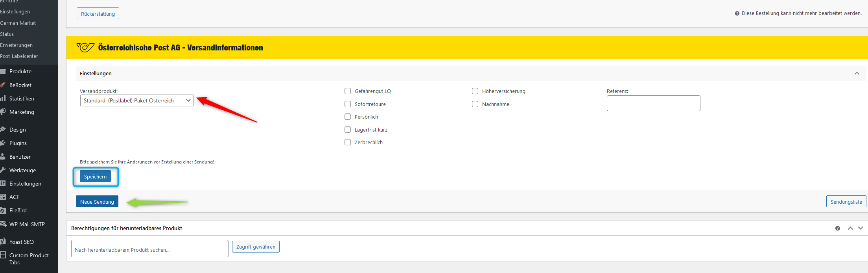Image resolution: width=868 pixels, height=273 pixels.
Task: Click the Speichern button
Action: tap(95, 176)
